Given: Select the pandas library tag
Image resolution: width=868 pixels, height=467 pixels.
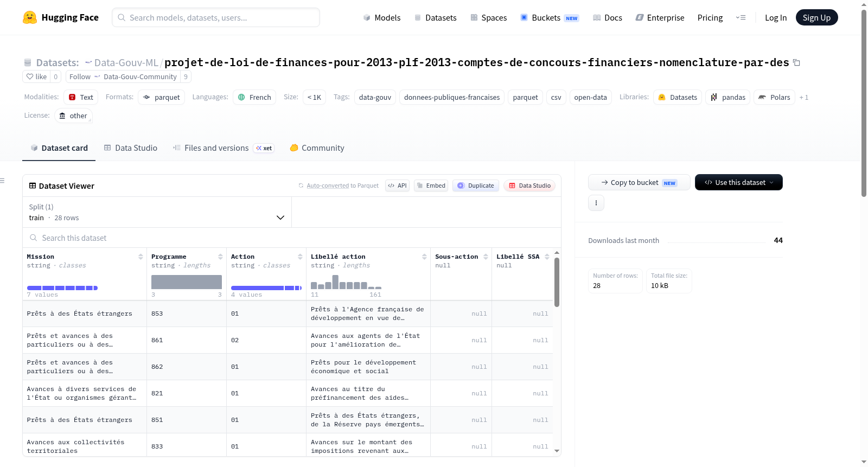Looking at the screenshot, I should (727, 97).
